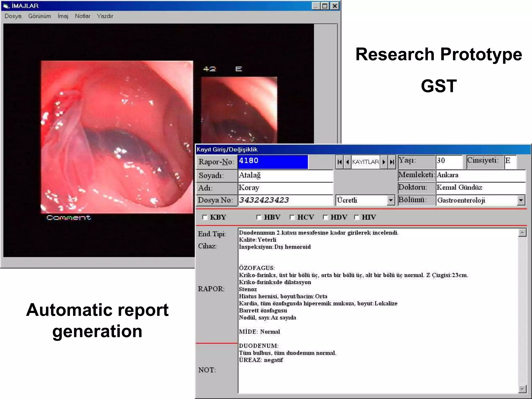Viewport: 532px width, 399px height.
Task: Toggle the HCV checkbox
Action: [x=292, y=217]
